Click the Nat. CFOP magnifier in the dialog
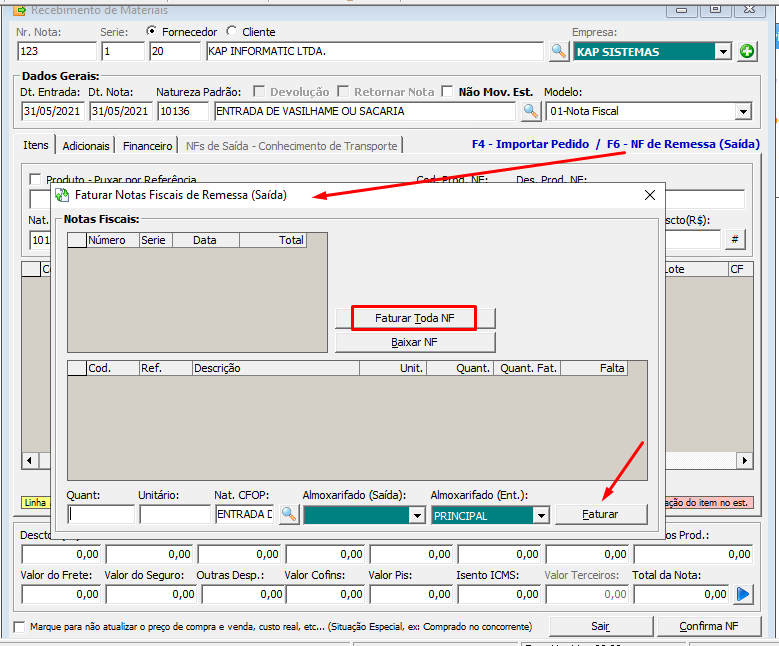Viewport: 779px width, 646px height. pos(288,514)
